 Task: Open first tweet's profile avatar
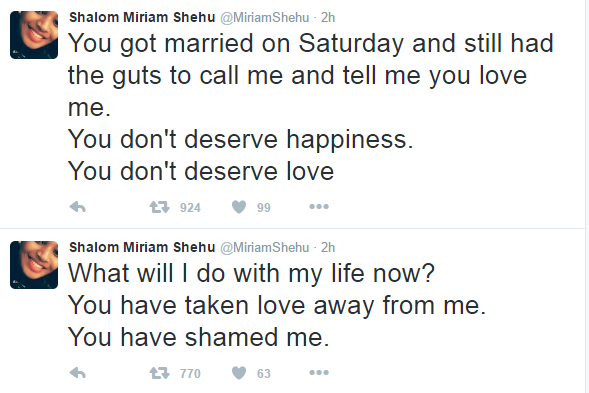point(34,35)
